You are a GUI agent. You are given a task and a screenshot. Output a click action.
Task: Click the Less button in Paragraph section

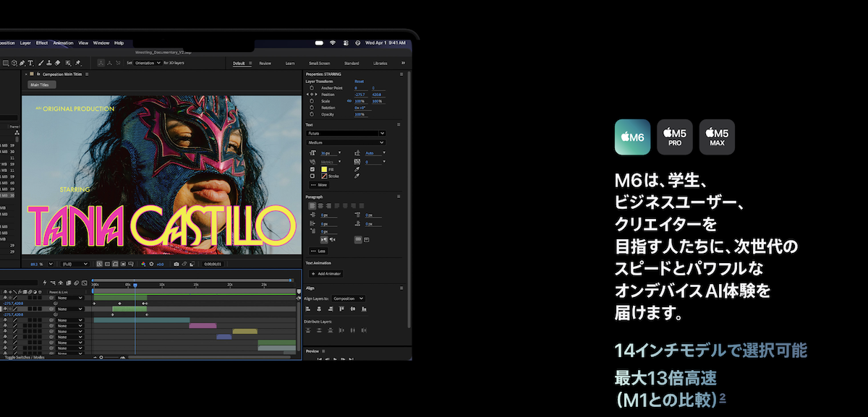(318, 251)
